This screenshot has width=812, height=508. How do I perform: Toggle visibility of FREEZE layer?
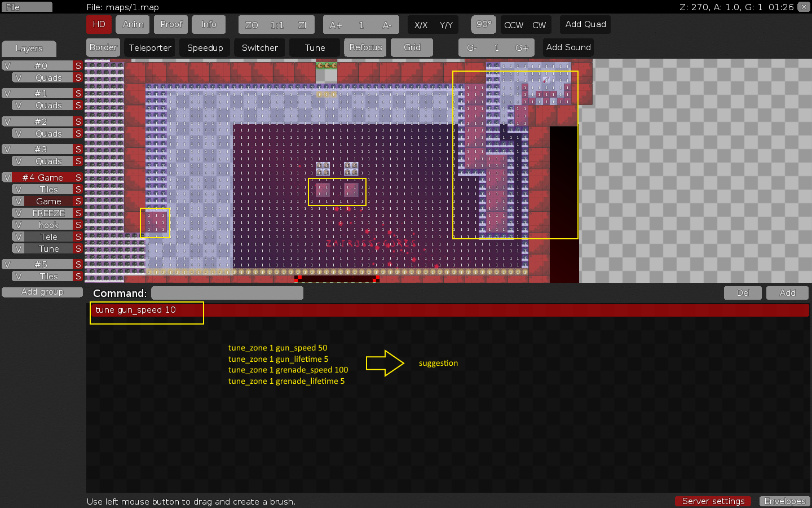pyautogui.click(x=19, y=213)
